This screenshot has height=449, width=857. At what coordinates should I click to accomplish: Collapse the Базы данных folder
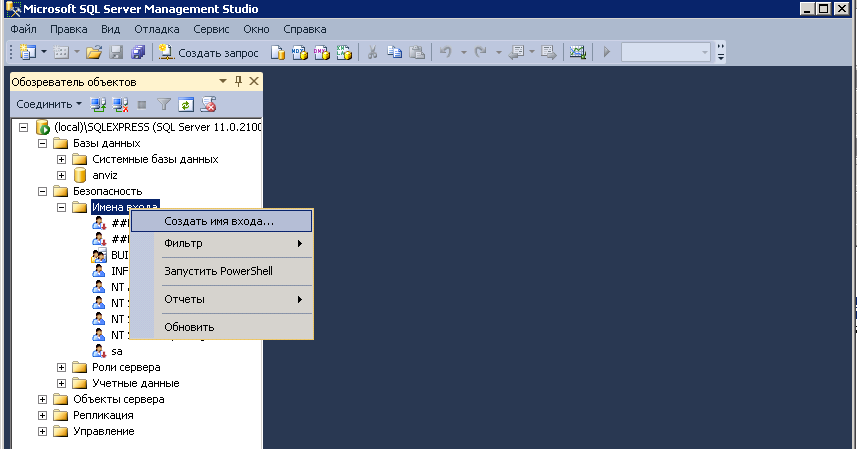click(x=43, y=143)
